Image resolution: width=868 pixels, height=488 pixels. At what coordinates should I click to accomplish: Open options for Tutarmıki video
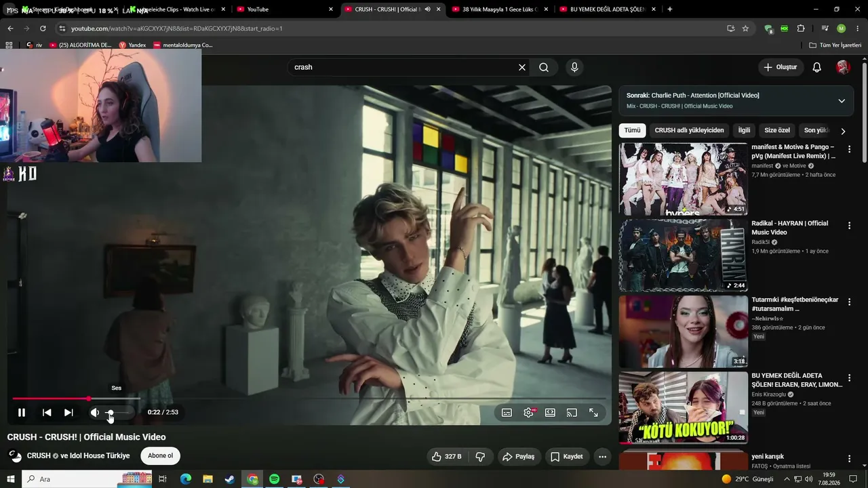click(849, 302)
